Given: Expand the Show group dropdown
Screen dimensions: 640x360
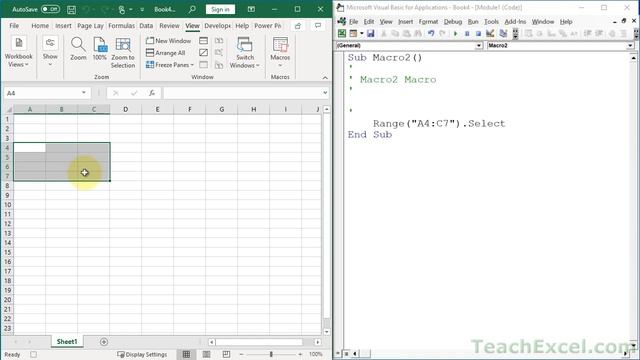Looking at the screenshot, I should 50,52.
